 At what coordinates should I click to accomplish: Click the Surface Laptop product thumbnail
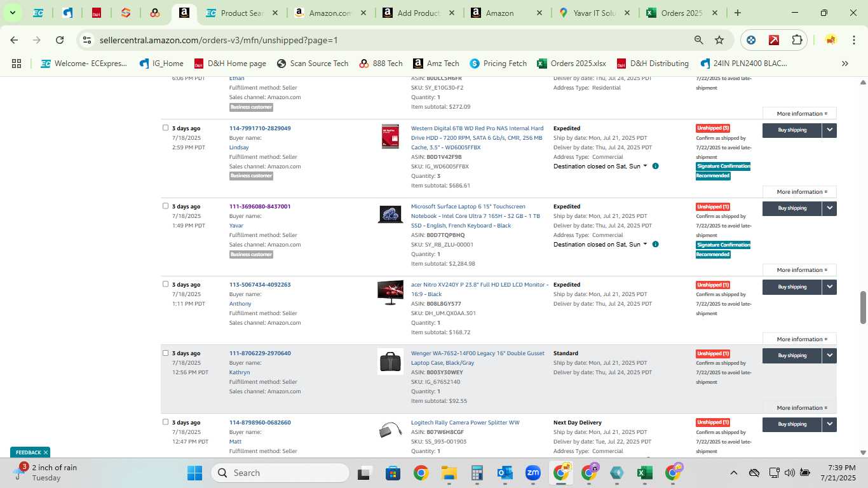click(390, 214)
